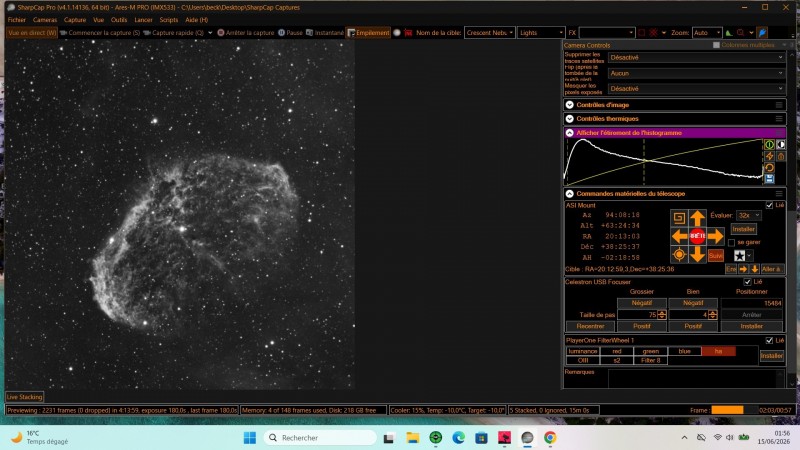Expand the Contrôles thermiques section
Image resolution: width=800 pixels, height=450 pixels.
(570, 118)
